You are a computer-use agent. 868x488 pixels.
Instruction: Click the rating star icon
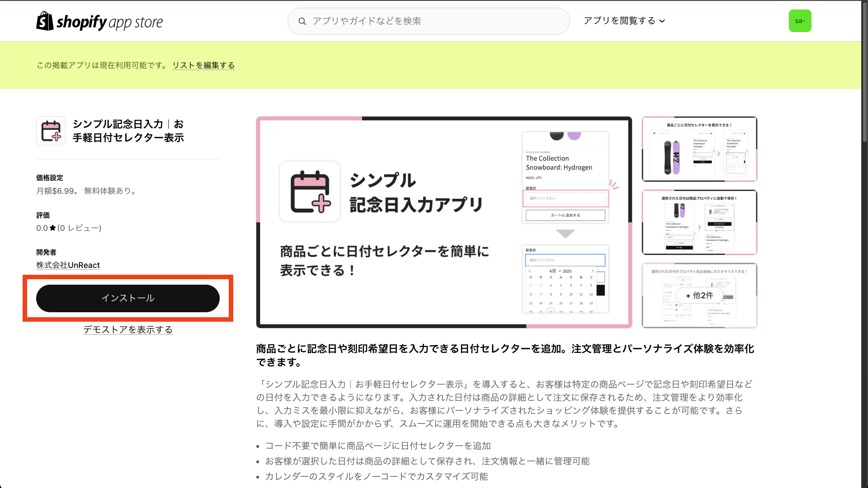tap(52, 228)
